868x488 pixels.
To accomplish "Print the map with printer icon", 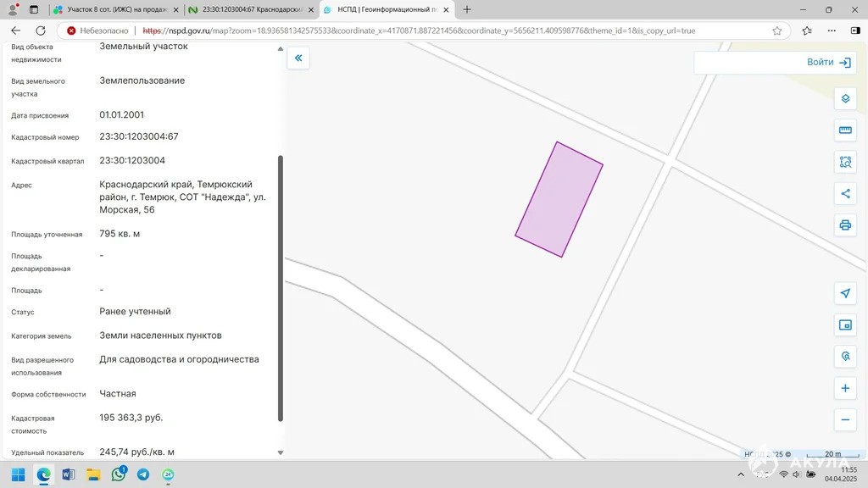I will click(x=845, y=225).
